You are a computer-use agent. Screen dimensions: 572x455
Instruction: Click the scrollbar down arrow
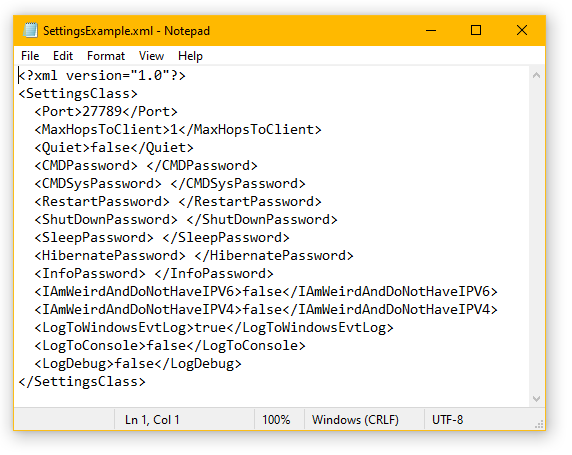tap(536, 398)
